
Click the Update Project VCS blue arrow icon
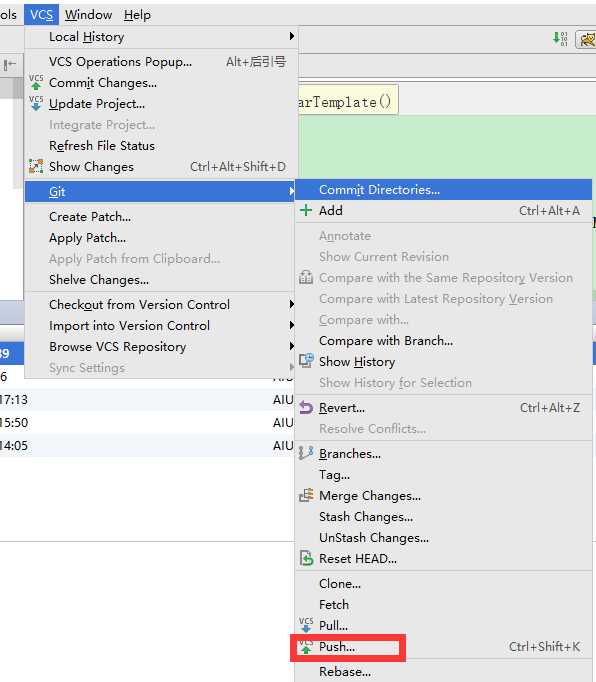36,104
